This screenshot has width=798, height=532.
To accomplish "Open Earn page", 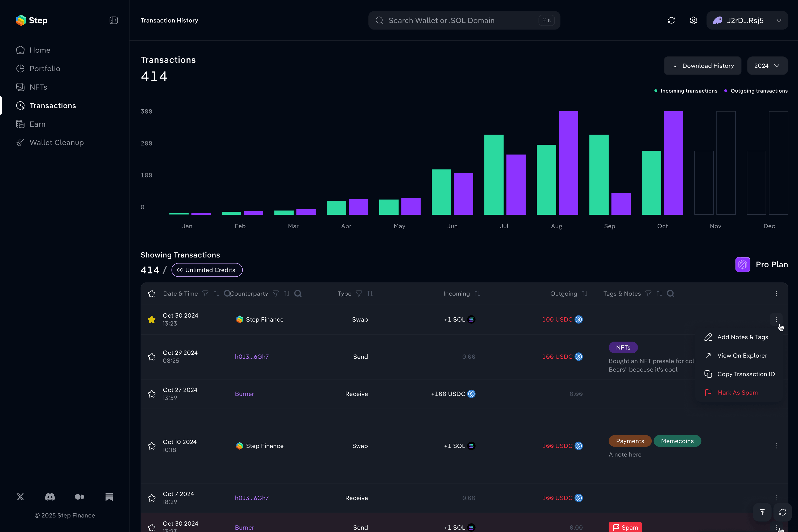I will coord(31,124).
